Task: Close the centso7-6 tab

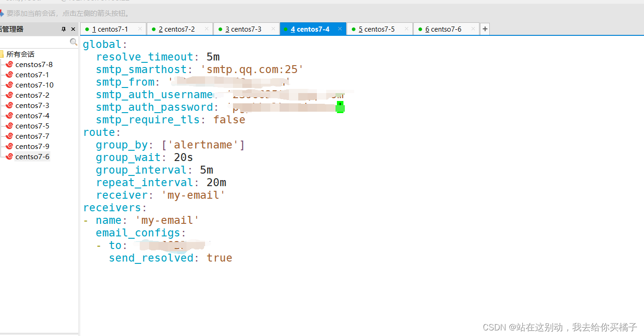Action: (473, 29)
